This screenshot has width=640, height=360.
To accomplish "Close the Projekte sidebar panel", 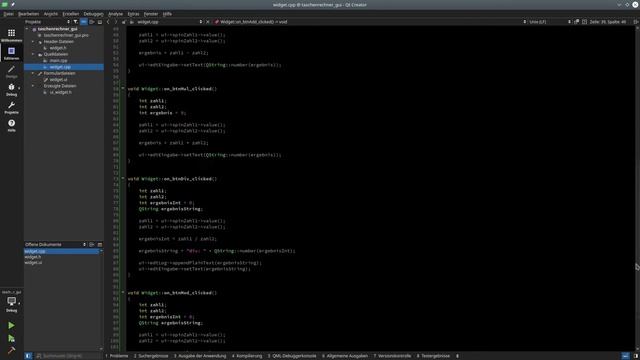I will coord(100,22).
